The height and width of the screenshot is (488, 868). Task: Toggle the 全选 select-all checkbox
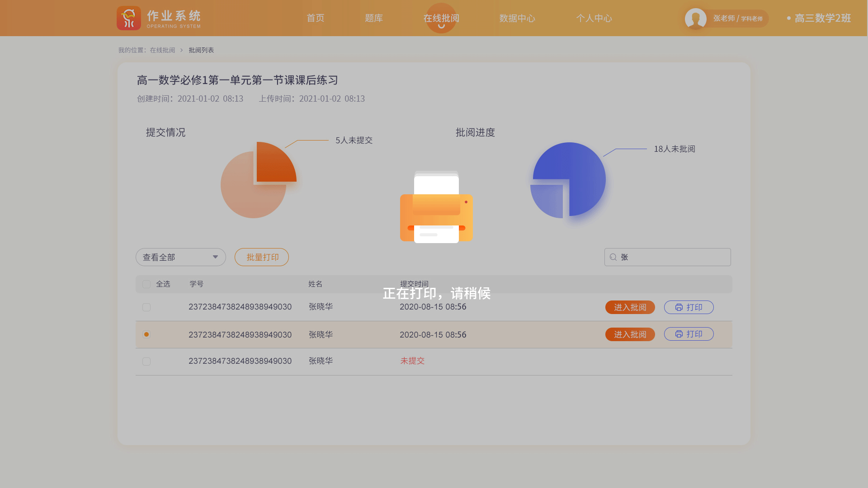coord(146,284)
